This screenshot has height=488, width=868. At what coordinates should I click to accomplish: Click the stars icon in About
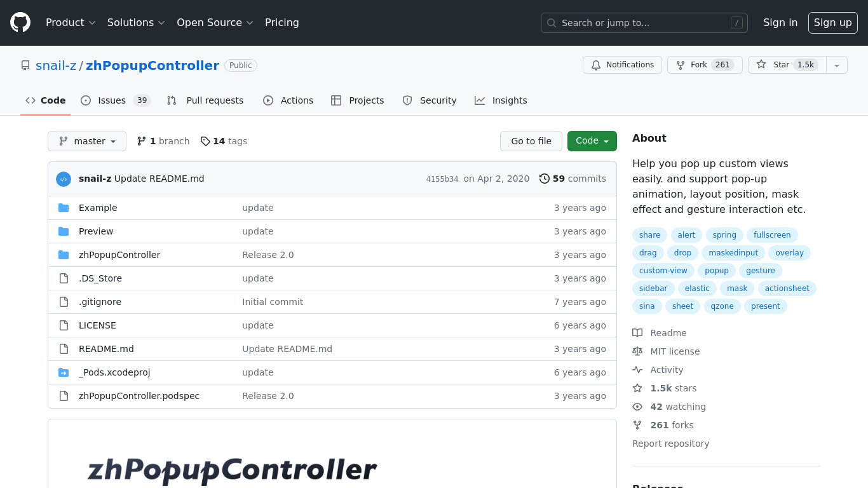click(x=637, y=388)
